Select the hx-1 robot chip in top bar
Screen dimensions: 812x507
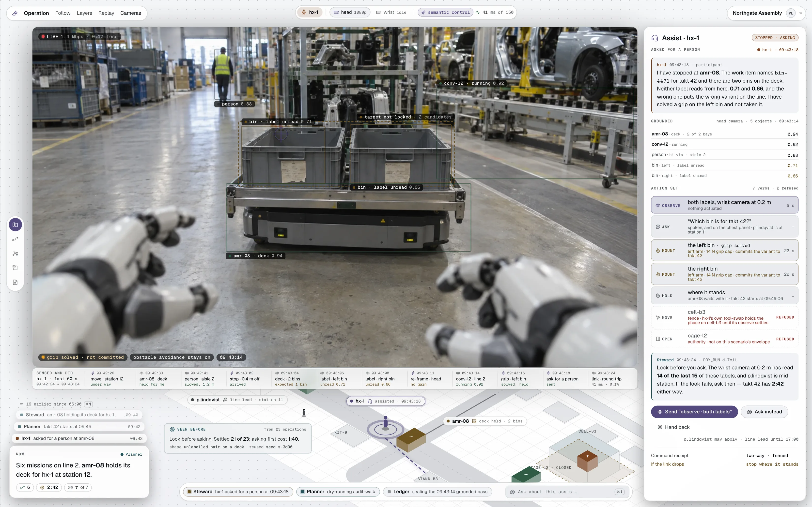tap(310, 12)
